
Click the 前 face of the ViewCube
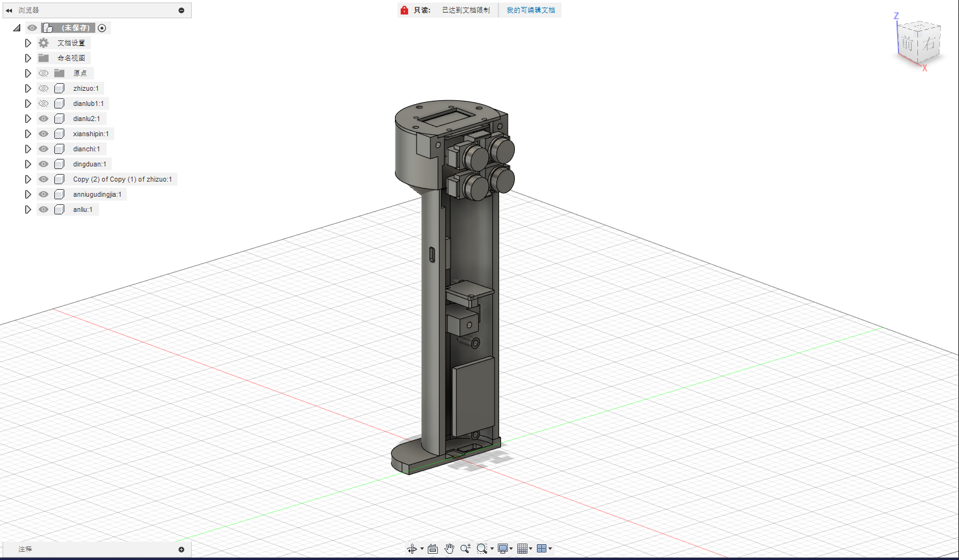(x=907, y=44)
